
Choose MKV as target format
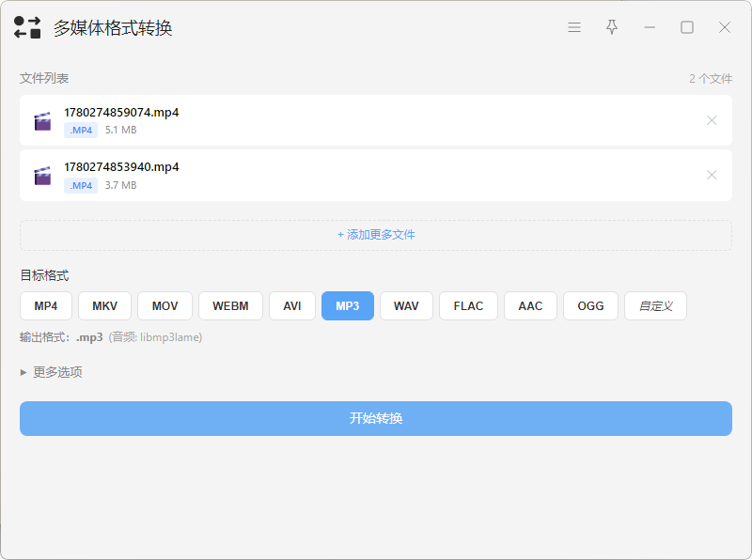(104, 306)
